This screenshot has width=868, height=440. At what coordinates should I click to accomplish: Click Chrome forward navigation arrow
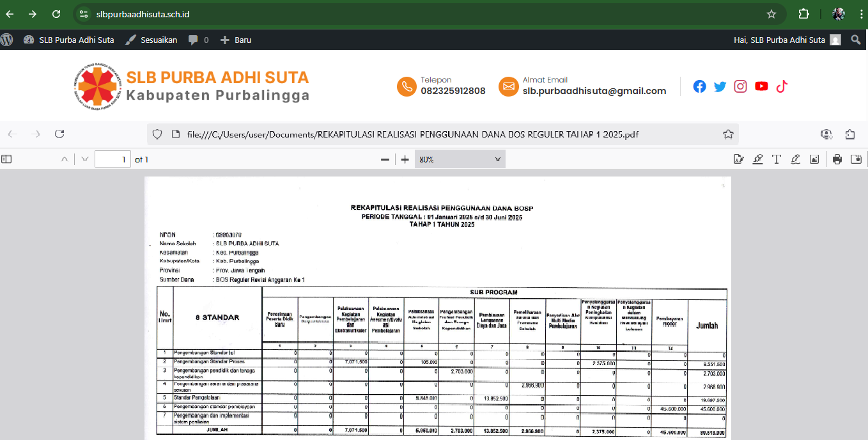[33, 14]
